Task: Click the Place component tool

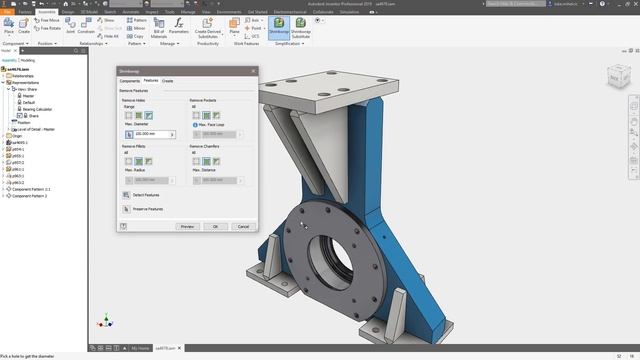Action: point(9,25)
